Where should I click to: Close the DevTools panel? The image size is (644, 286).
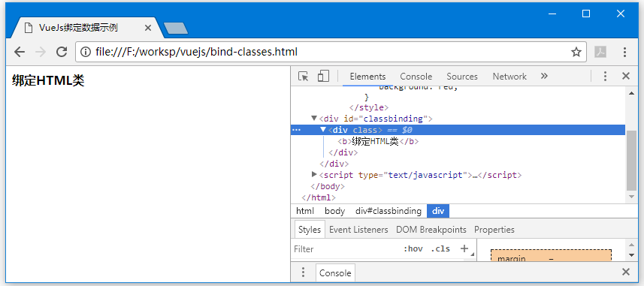(626, 76)
